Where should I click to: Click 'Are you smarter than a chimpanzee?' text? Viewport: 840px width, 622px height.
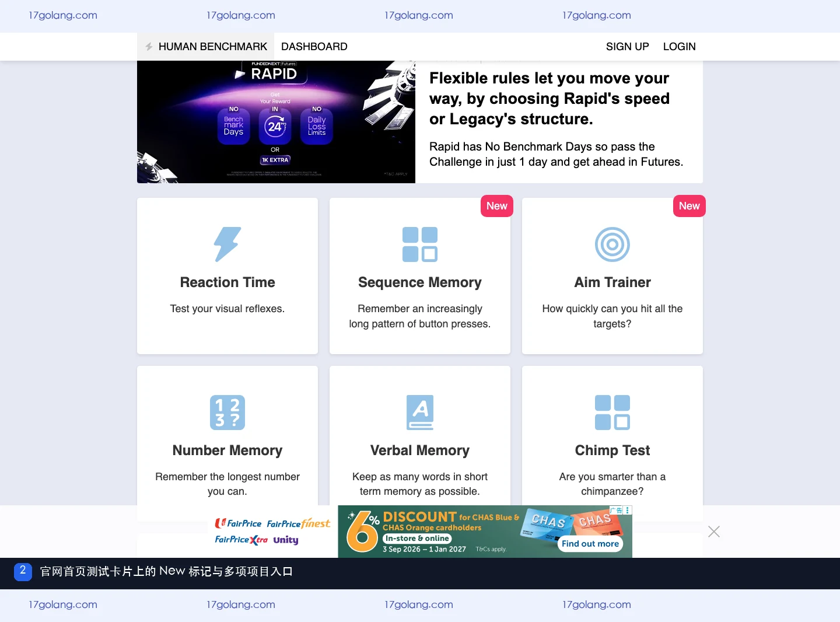pos(612,484)
